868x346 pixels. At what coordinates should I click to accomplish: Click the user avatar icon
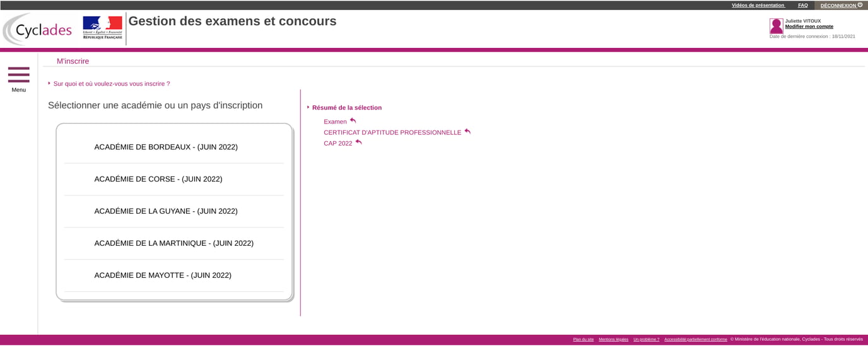[x=776, y=26]
